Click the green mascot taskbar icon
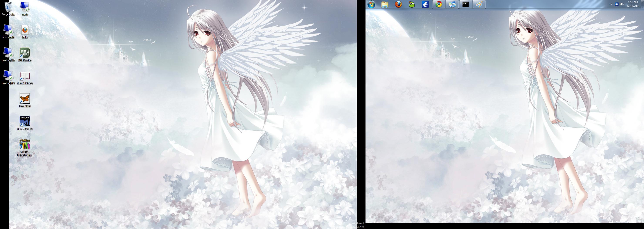Image resolution: width=644 pixels, height=229 pixels. pos(412,4)
